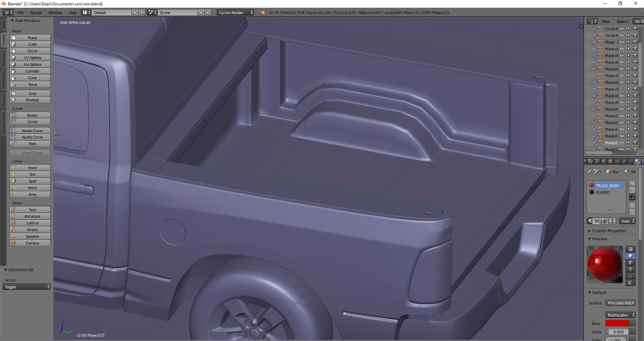Toggle render camera of first Circle.0 row
Image resolution: width=644 pixels, height=341 pixels.
point(635,29)
